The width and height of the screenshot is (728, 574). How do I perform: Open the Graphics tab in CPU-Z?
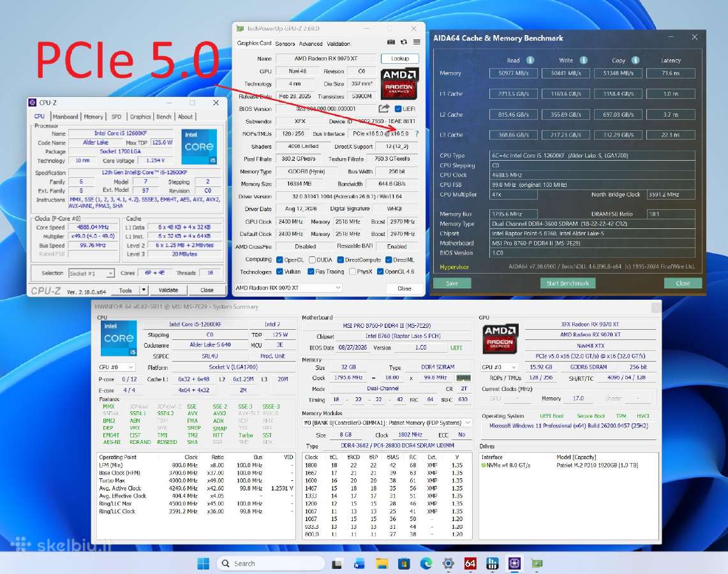(x=140, y=117)
